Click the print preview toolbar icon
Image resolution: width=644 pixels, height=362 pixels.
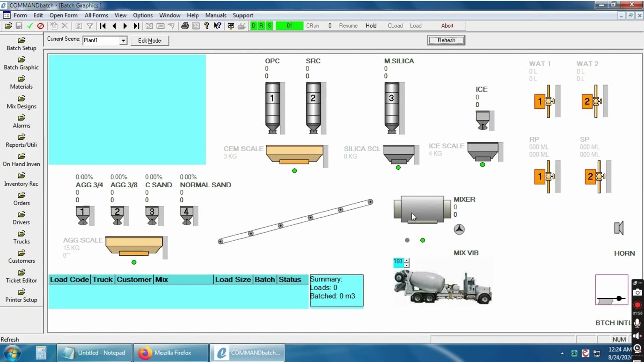coord(196,26)
